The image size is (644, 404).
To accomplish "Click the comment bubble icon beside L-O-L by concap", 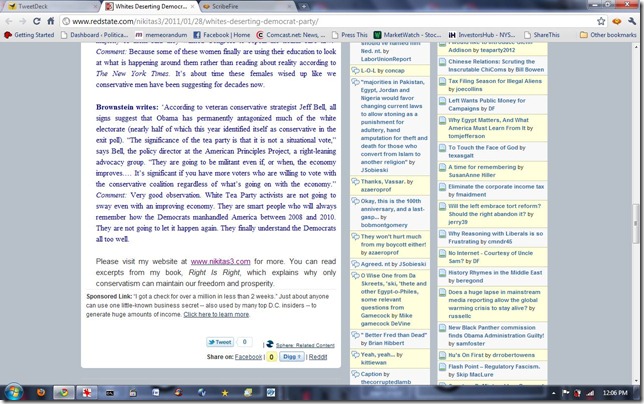I will [355, 71].
